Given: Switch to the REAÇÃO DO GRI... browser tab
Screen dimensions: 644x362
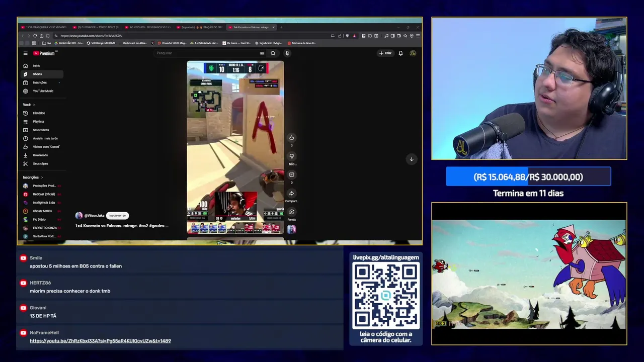Looking at the screenshot, I should pos(199,27).
